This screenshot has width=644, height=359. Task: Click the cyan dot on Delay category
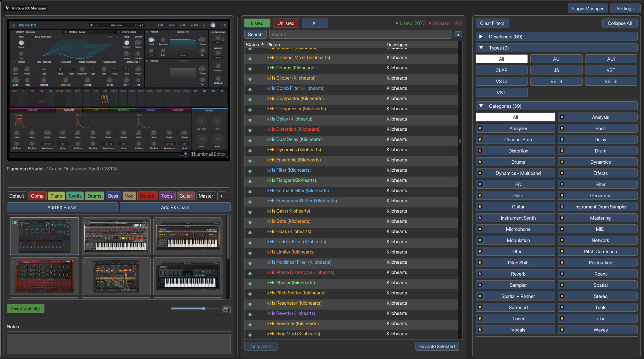pyautogui.click(x=562, y=139)
